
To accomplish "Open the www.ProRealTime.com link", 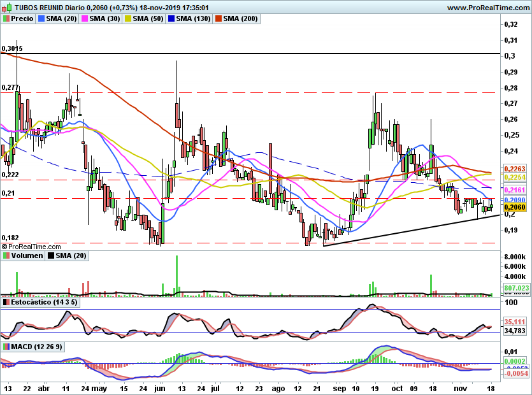I will (x=487, y=8).
